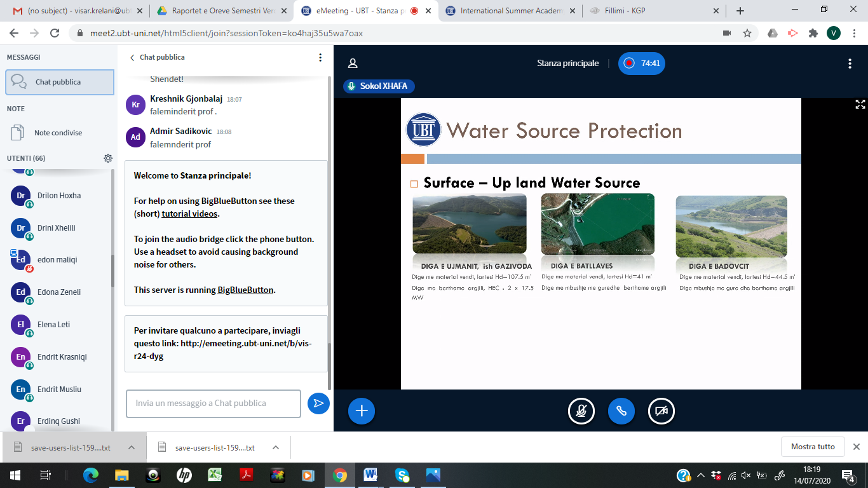868x488 pixels.
Task: Click the blue plus Actions button
Action: pyautogui.click(x=362, y=411)
